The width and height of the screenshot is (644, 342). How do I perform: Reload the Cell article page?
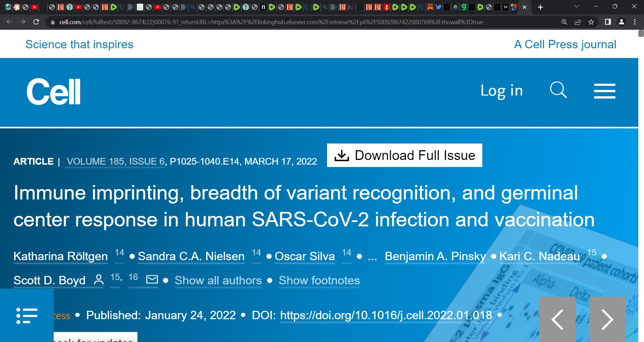36,22
